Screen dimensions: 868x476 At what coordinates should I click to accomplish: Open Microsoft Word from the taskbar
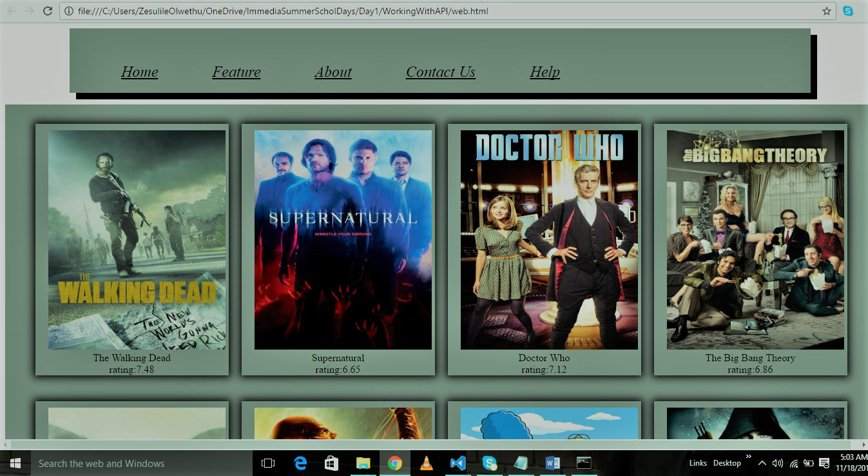pyautogui.click(x=552, y=463)
